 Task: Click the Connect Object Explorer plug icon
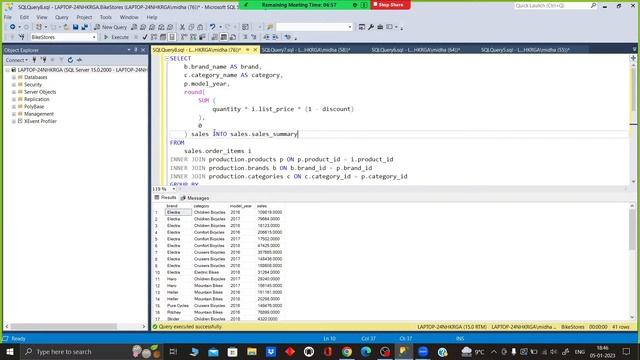tap(34, 60)
